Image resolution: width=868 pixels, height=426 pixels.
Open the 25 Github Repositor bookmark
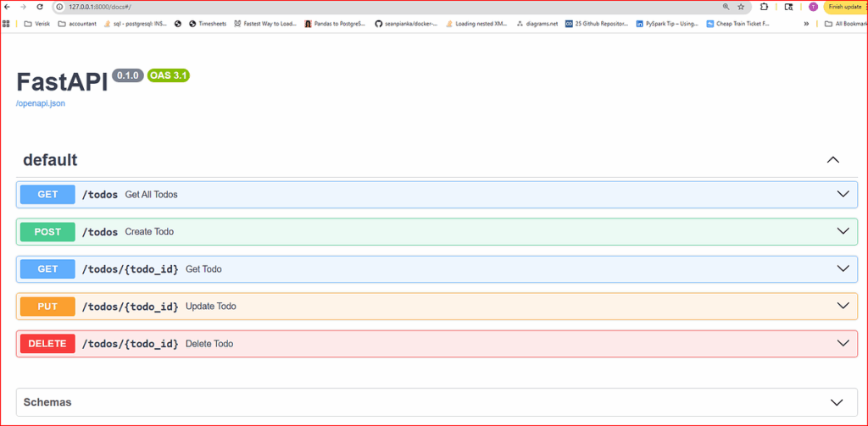point(597,24)
